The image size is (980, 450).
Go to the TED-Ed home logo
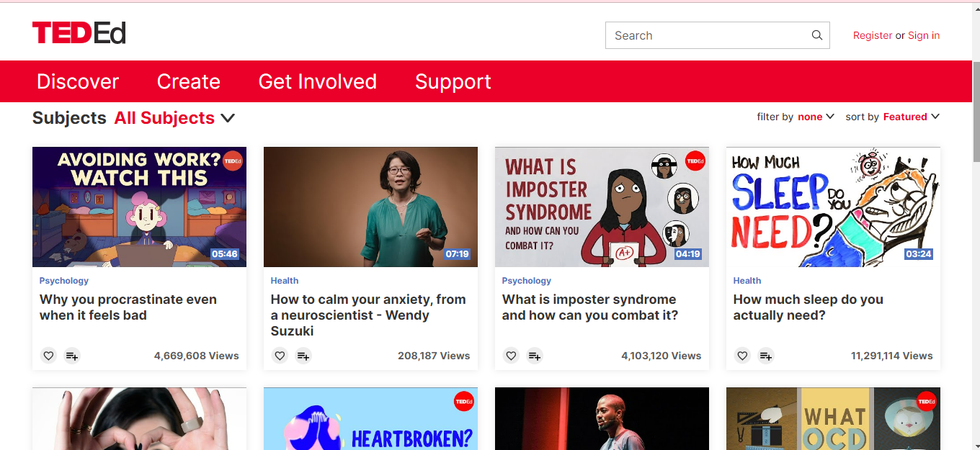[x=79, y=33]
